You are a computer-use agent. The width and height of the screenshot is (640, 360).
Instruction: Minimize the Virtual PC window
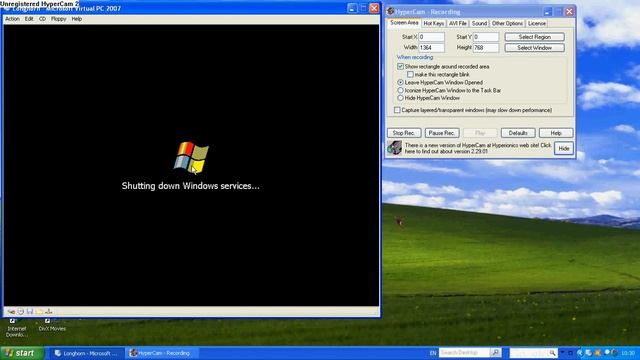point(353,8)
